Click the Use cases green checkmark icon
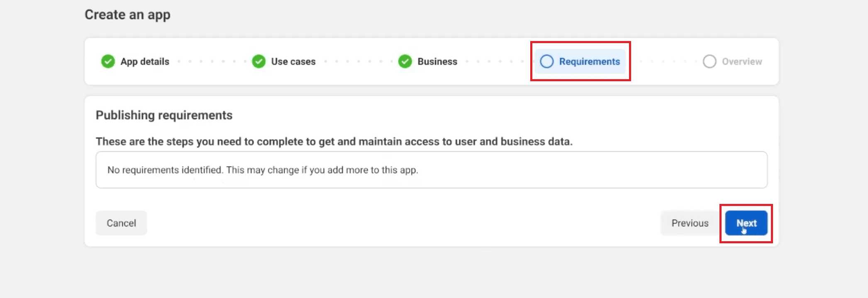The height and width of the screenshot is (298, 868). click(x=258, y=61)
